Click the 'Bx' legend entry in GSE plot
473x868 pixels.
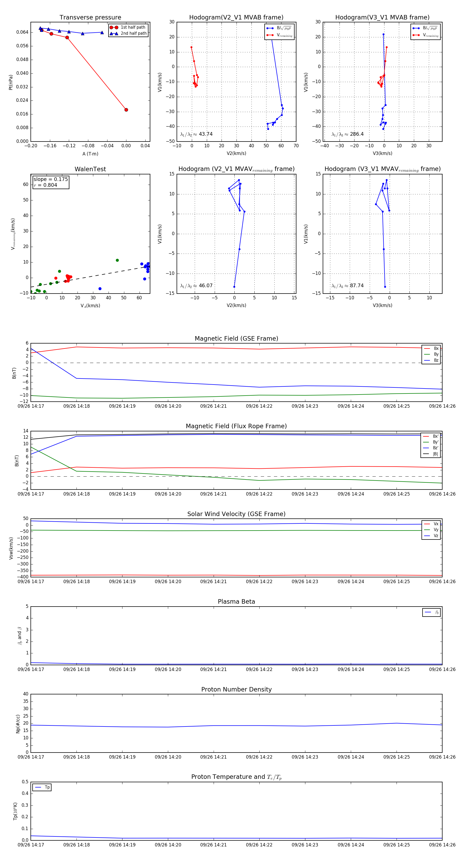[431, 349]
